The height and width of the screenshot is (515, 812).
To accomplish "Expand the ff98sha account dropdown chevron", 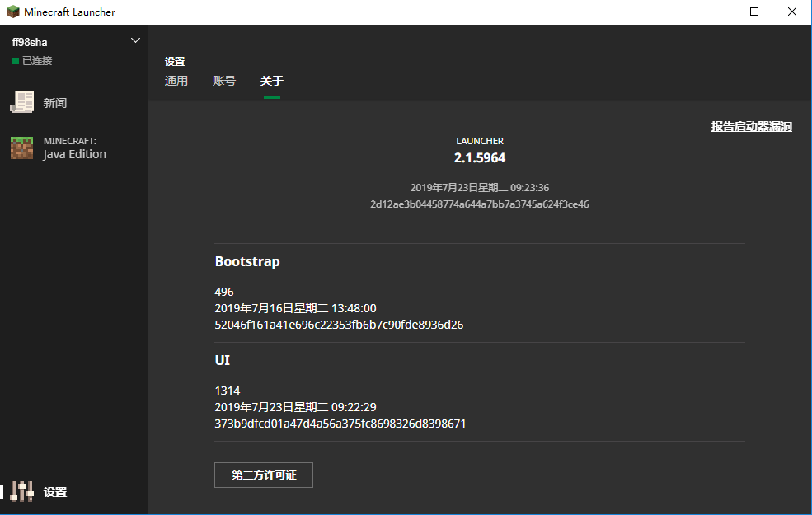I will pos(136,40).
